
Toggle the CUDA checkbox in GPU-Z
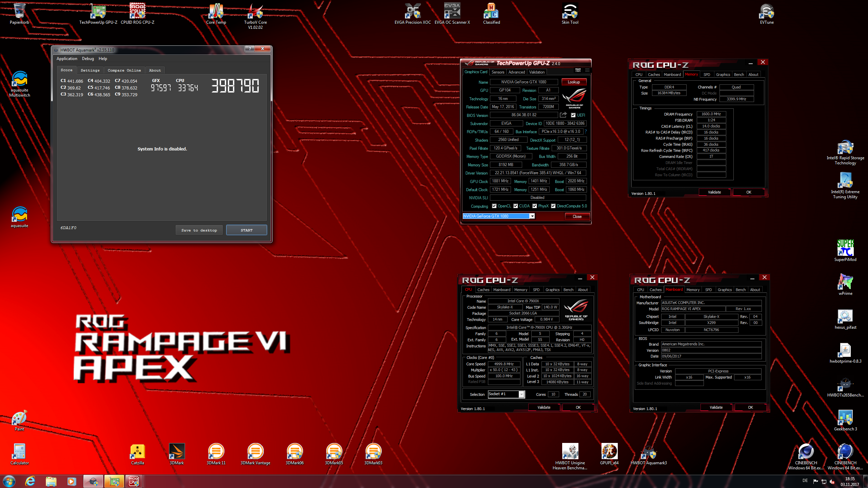pos(515,206)
